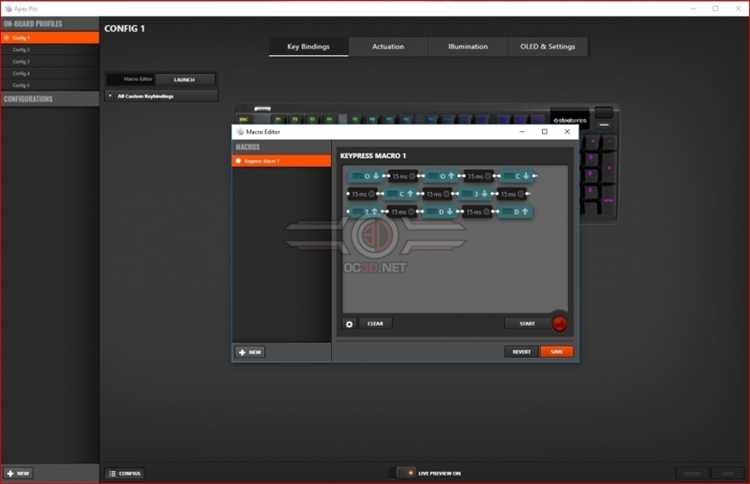Viewport: 750px width, 484px height.
Task: Expand the All Custom Keybindings dropdown
Action: 162,96
